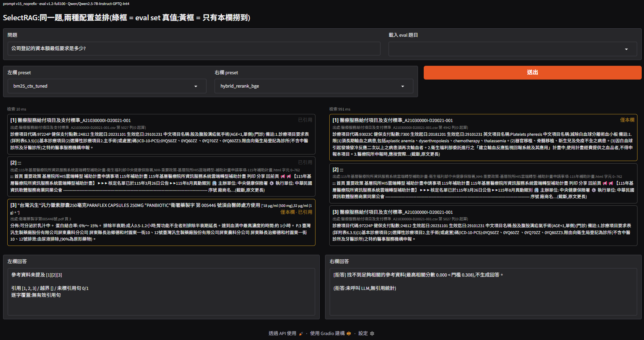Click the SelectRAG page heading
This screenshot has width=644, height=340.
coord(127,18)
